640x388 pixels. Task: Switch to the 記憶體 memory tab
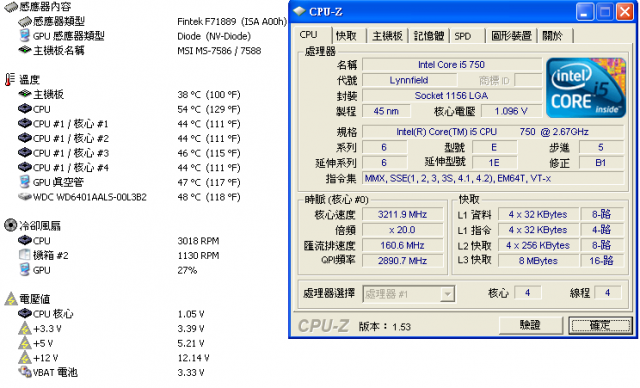click(429, 36)
